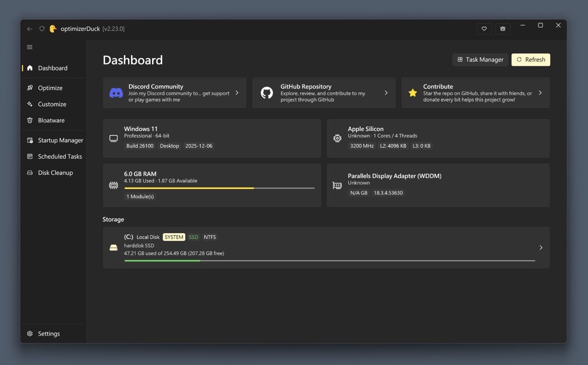
Task: Click the yellow star Contribute icon
Action: (413, 93)
